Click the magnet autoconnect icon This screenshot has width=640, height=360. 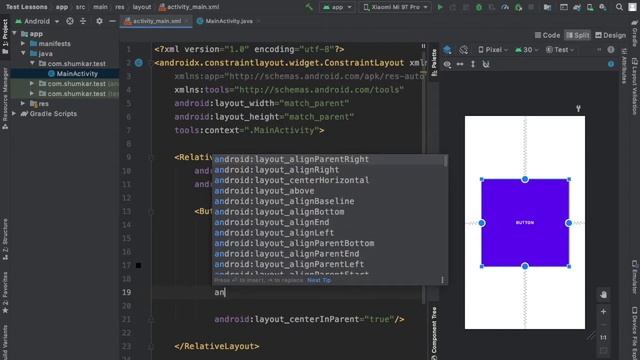(x=486, y=64)
